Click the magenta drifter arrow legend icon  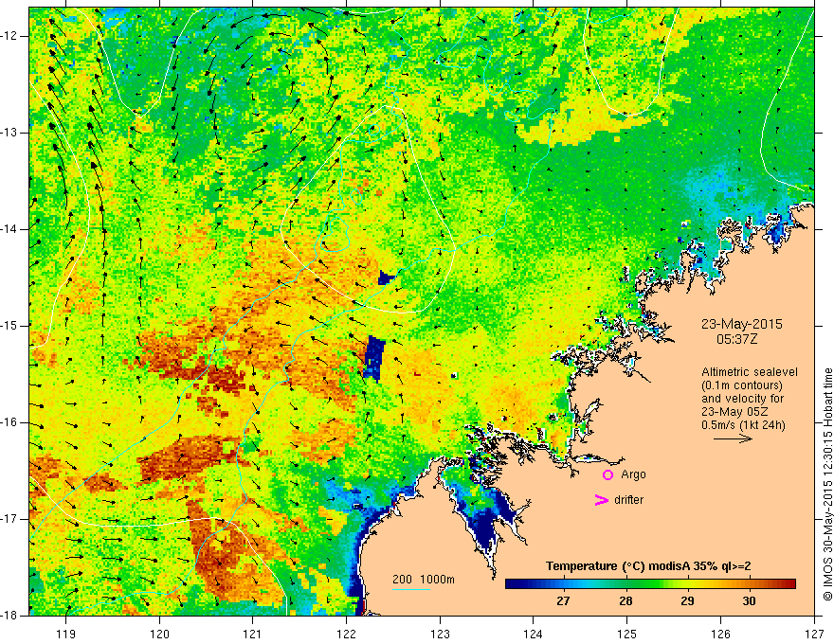pyautogui.click(x=601, y=500)
